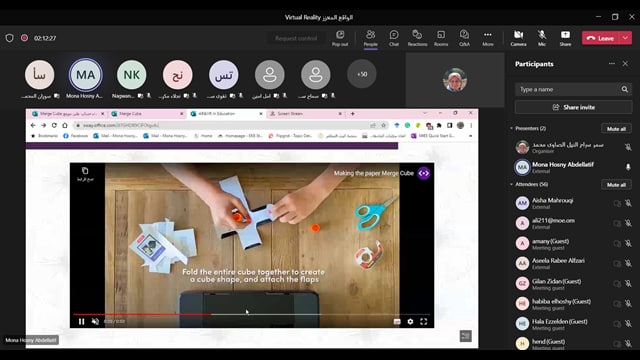Close the Participants panel

pyautogui.click(x=625, y=64)
